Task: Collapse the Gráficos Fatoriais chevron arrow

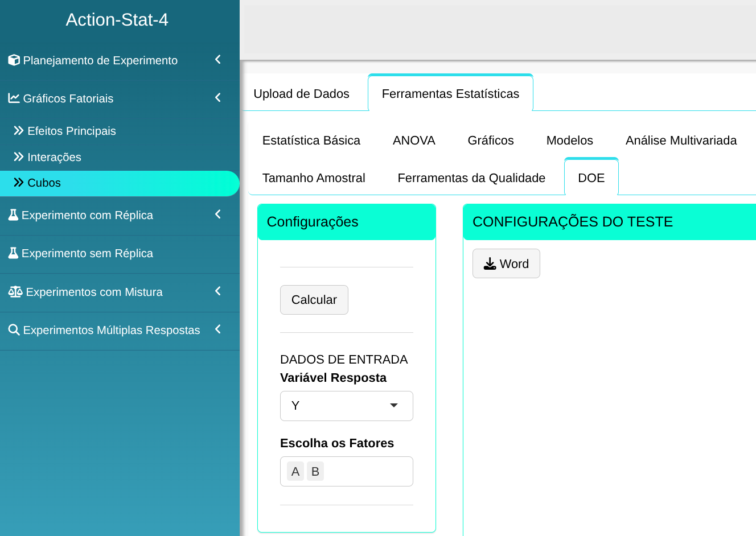Action: (217, 98)
